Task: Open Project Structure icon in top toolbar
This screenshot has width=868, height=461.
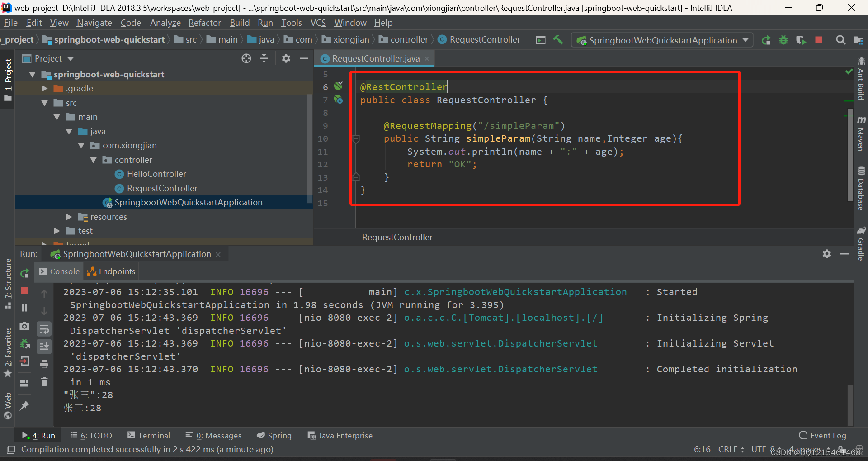Action: point(859,40)
